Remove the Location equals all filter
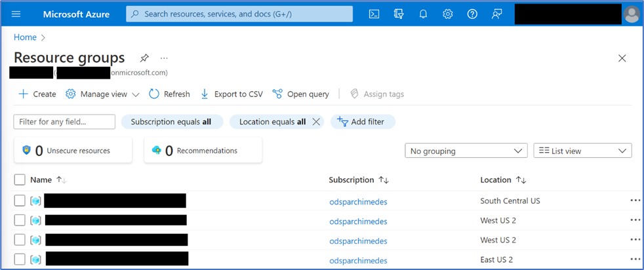 pos(316,121)
